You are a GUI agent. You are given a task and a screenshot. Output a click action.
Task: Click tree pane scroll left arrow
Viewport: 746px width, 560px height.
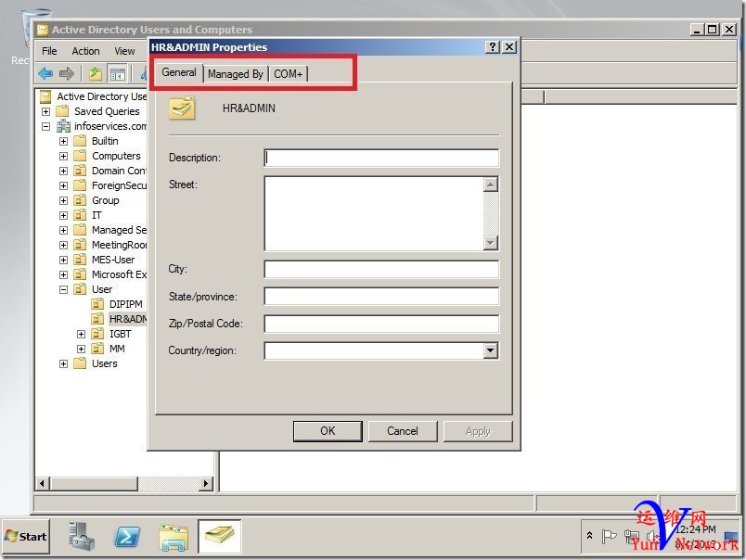click(42, 483)
